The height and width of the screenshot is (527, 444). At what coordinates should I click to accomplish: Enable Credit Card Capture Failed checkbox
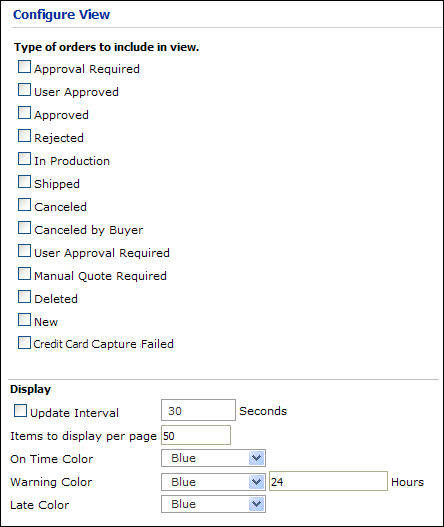coord(24,343)
